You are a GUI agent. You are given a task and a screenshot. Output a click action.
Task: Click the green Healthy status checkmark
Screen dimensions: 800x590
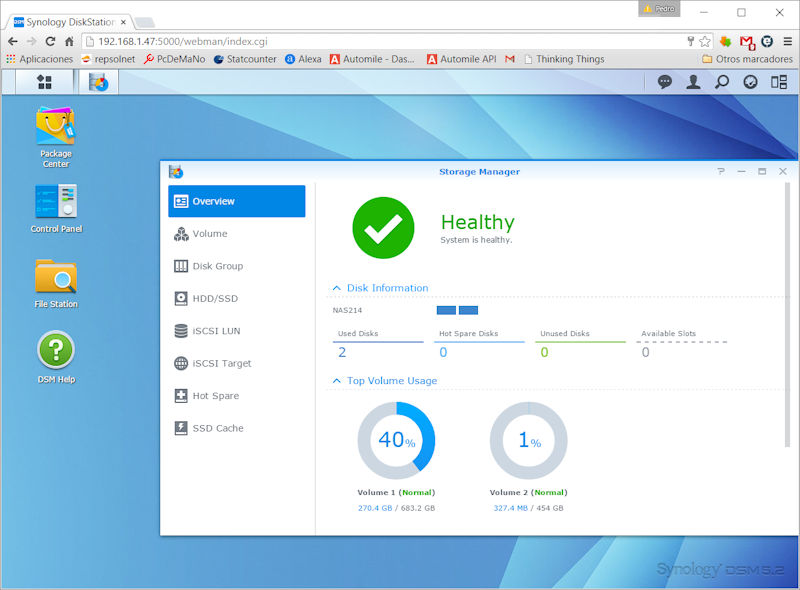pyautogui.click(x=383, y=228)
